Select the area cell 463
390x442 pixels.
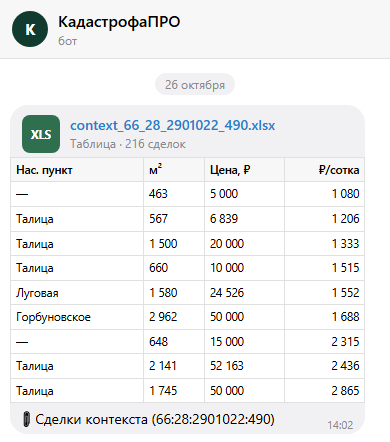174,194
